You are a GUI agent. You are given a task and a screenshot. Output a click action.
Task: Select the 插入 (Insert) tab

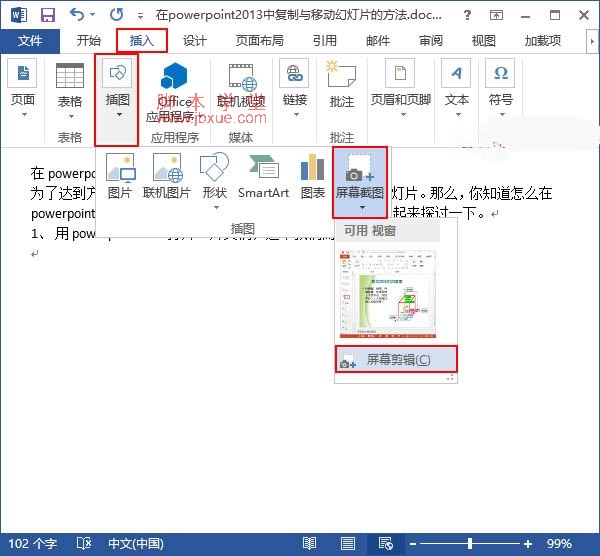pos(142,41)
